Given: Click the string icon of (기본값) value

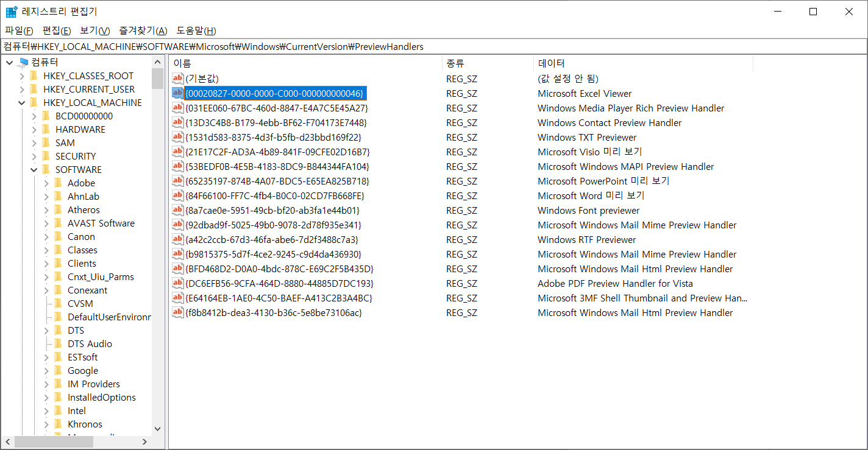Looking at the screenshot, I should tap(178, 79).
